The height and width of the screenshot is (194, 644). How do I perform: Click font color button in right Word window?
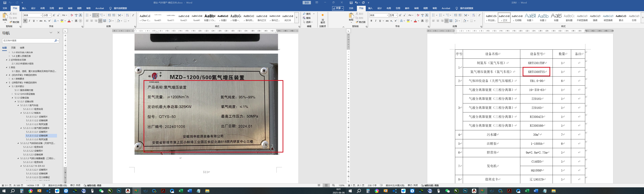click(415, 21)
